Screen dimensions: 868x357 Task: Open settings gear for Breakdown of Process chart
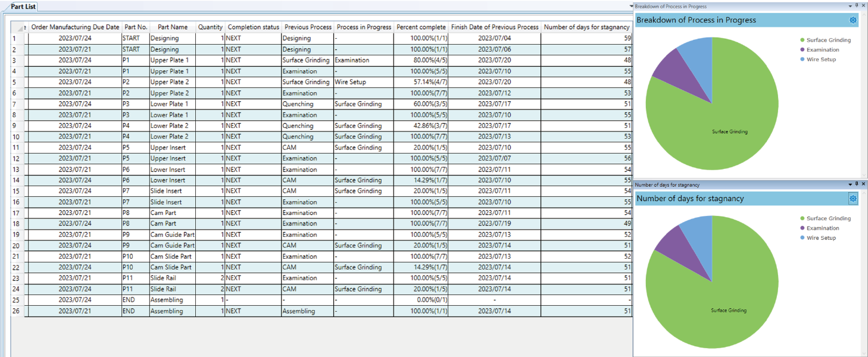click(853, 20)
